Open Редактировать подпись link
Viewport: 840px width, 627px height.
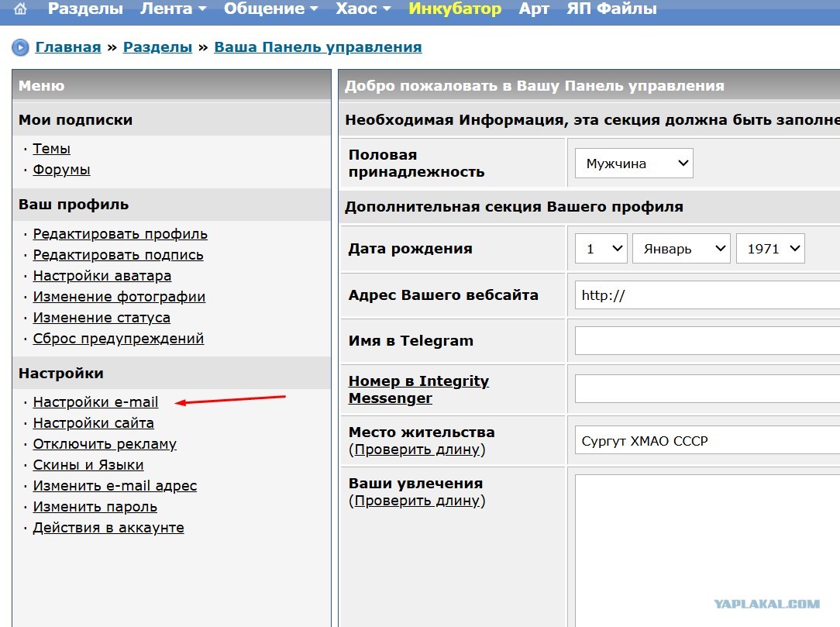118,254
